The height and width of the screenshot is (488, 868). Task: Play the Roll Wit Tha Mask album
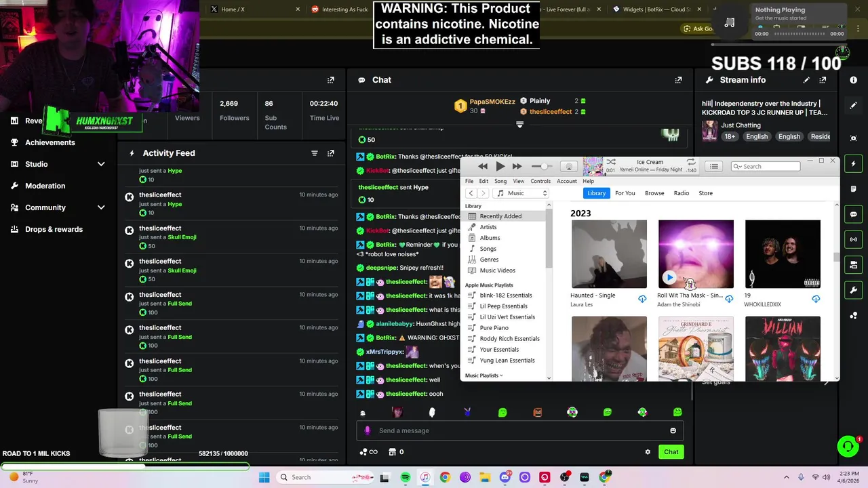669,277
